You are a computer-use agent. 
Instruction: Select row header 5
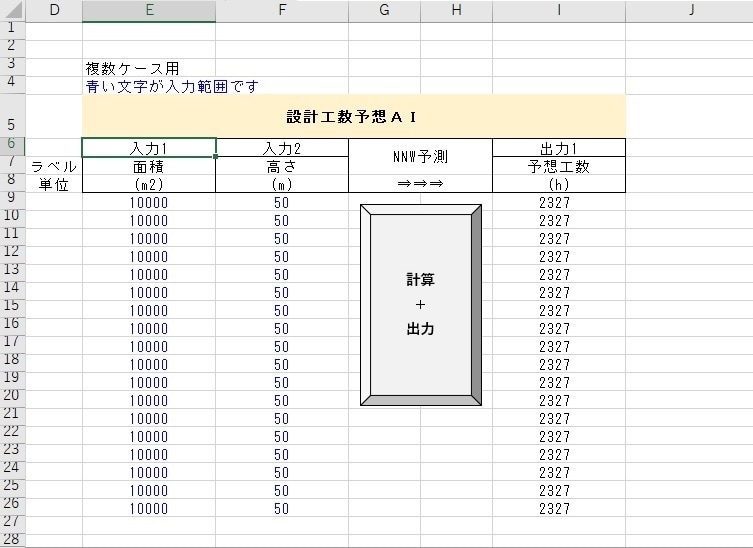pos(12,116)
